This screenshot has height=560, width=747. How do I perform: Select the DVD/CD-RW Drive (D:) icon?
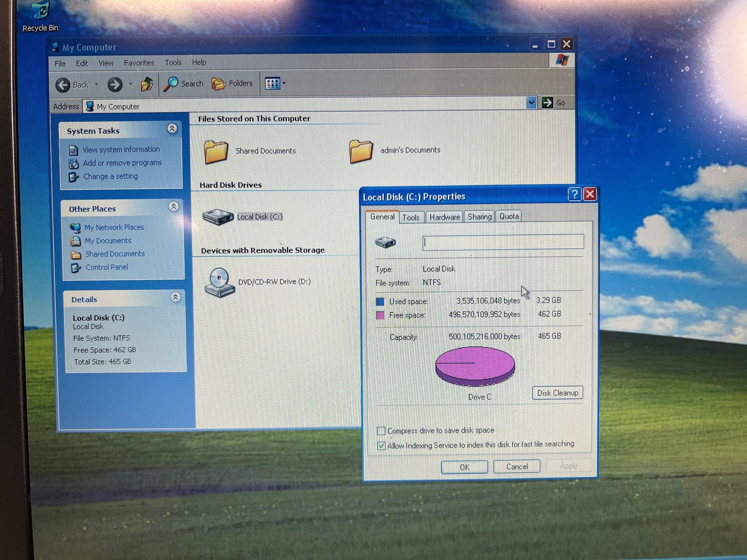219,282
